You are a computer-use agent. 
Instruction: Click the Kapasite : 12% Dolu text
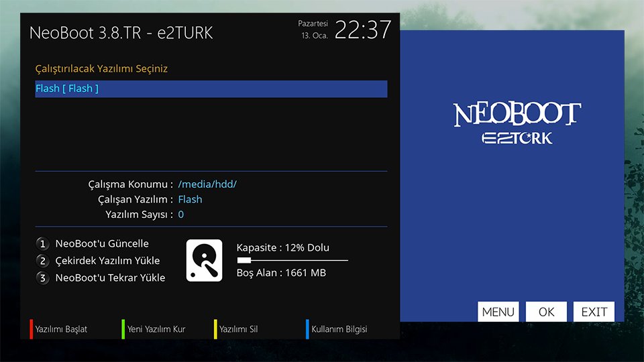click(283, 247)
